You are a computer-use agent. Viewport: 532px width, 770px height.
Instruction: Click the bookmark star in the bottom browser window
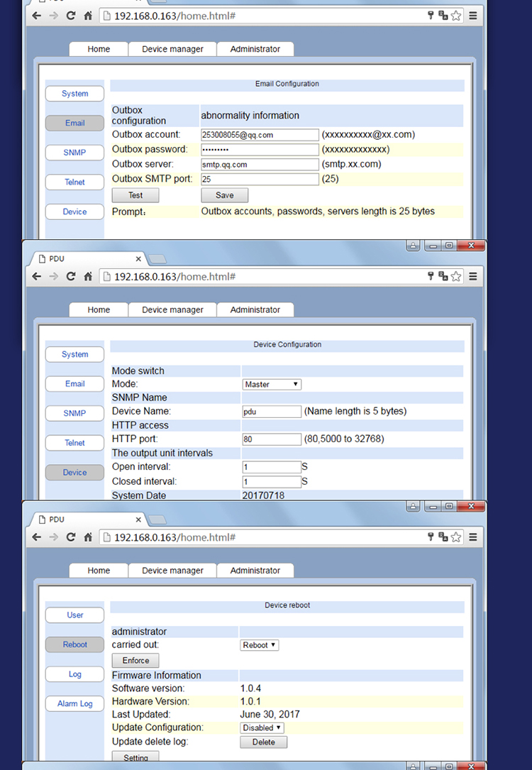(x=456, y=537)
